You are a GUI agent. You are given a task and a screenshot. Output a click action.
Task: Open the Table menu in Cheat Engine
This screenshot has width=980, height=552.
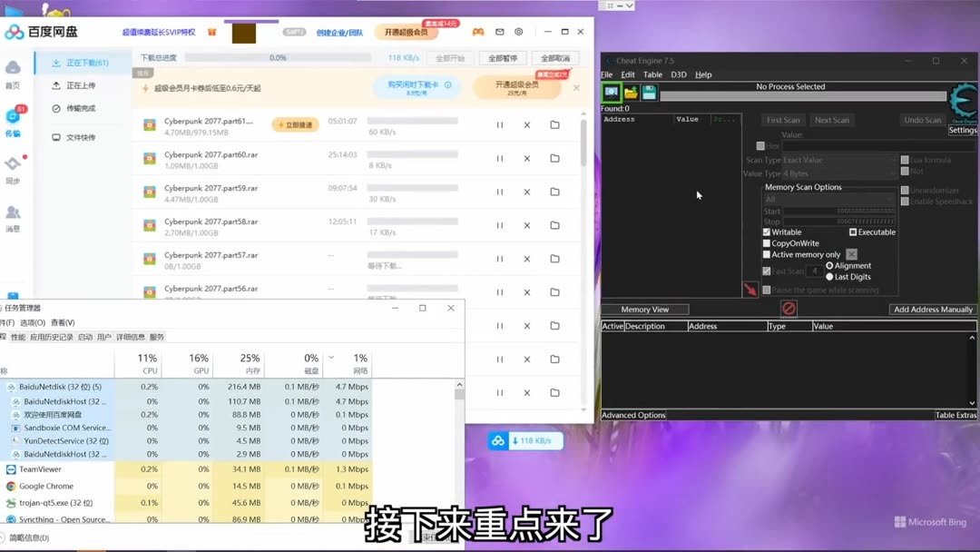652,74
